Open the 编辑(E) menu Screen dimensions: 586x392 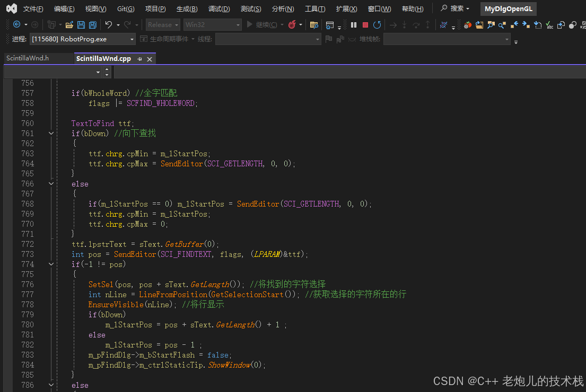pyautogui.click(x=64, y=8)
